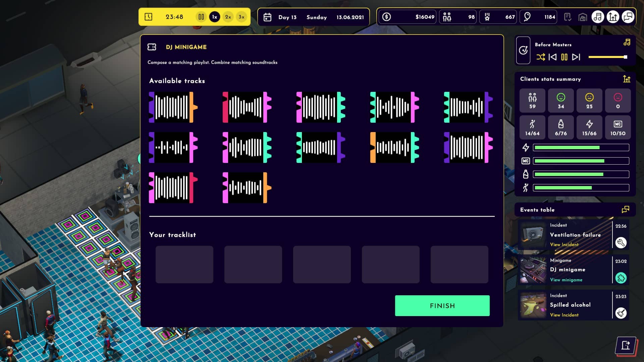This screenshot has width=644, height=362.
Task: Click the FINISH button
Action: (x=442, y=306)
